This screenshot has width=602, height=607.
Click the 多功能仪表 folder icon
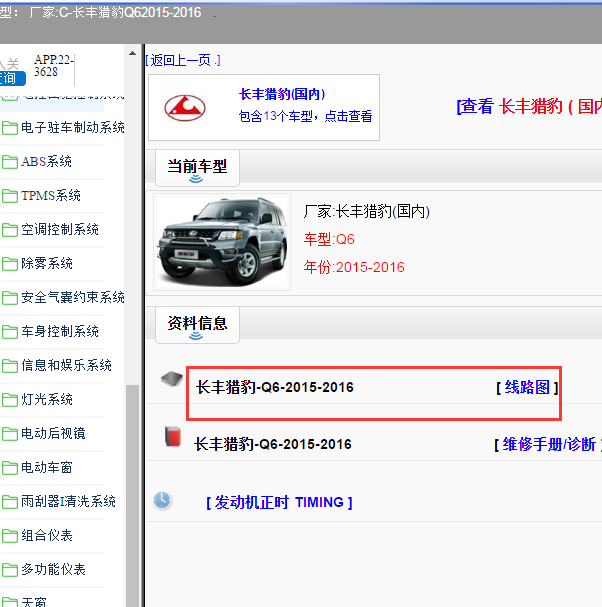click(x=10, y=570)
